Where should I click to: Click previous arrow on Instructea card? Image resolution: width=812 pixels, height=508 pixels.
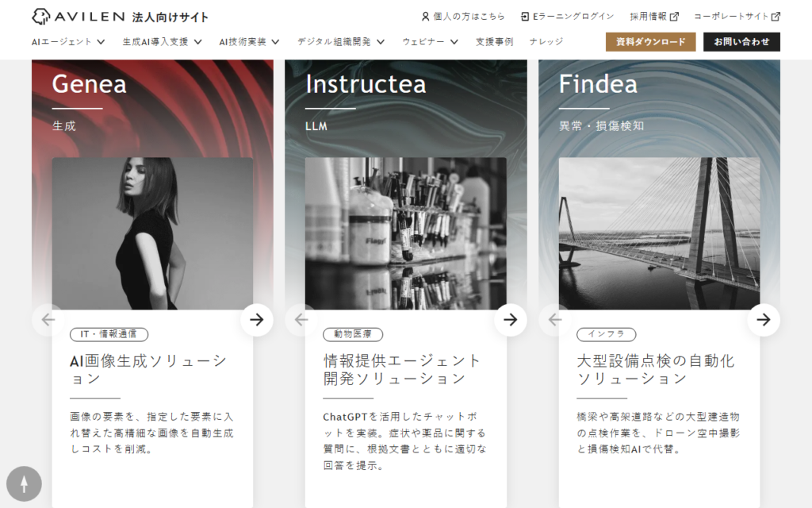pyautogui.click(x=301, y=320)
